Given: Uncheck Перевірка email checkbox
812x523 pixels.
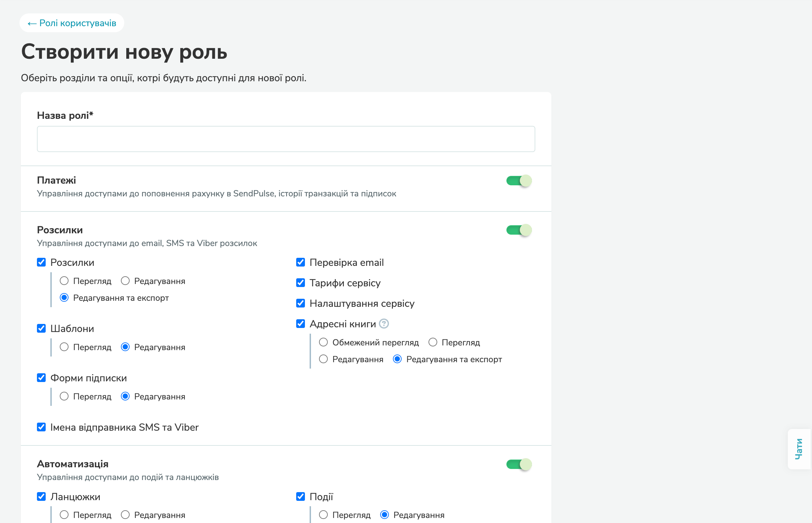Looking at the screenshot, I should click(x=300, y=262).
